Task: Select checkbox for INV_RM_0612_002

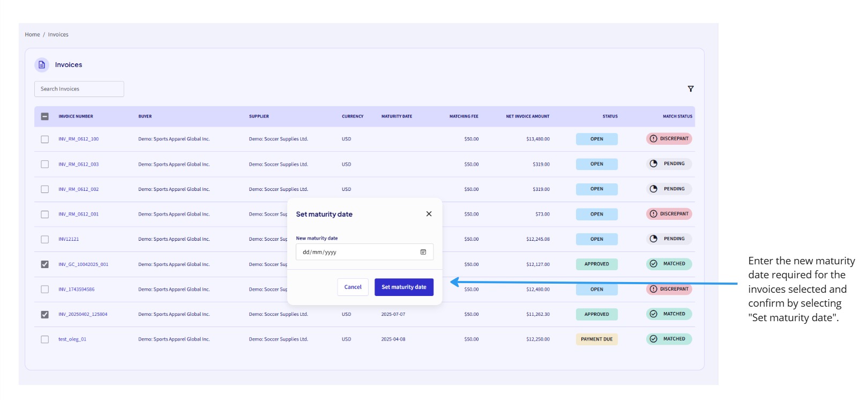Action: (45, 189)
